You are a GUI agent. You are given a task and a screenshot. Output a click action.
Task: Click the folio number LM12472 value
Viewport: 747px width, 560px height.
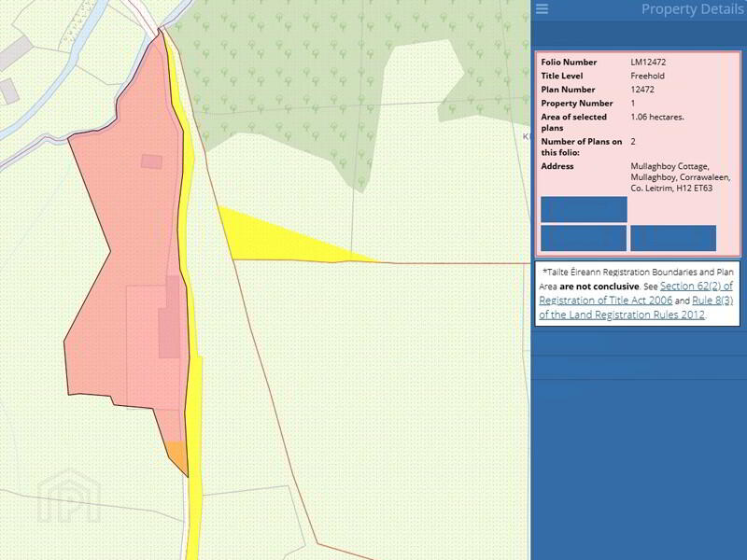[648, 62]
